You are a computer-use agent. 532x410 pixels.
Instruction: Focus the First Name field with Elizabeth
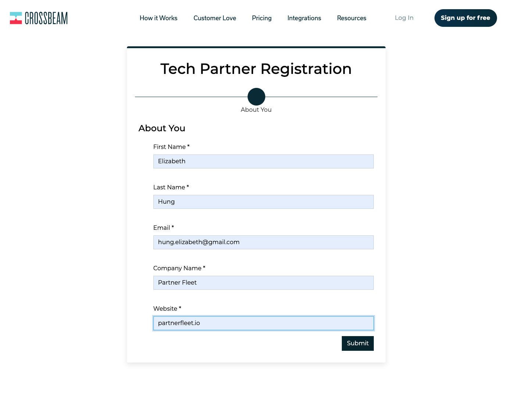tap(263, 161)
